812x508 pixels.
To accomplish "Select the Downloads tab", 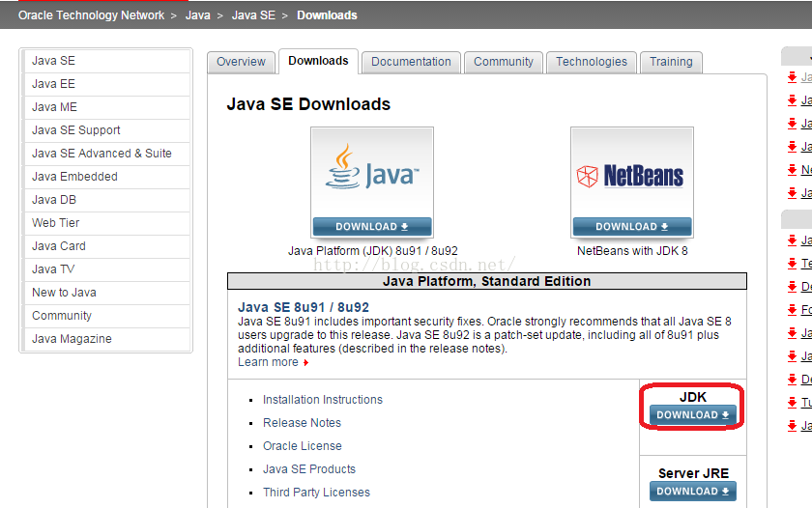I will [x=318, y=61].
